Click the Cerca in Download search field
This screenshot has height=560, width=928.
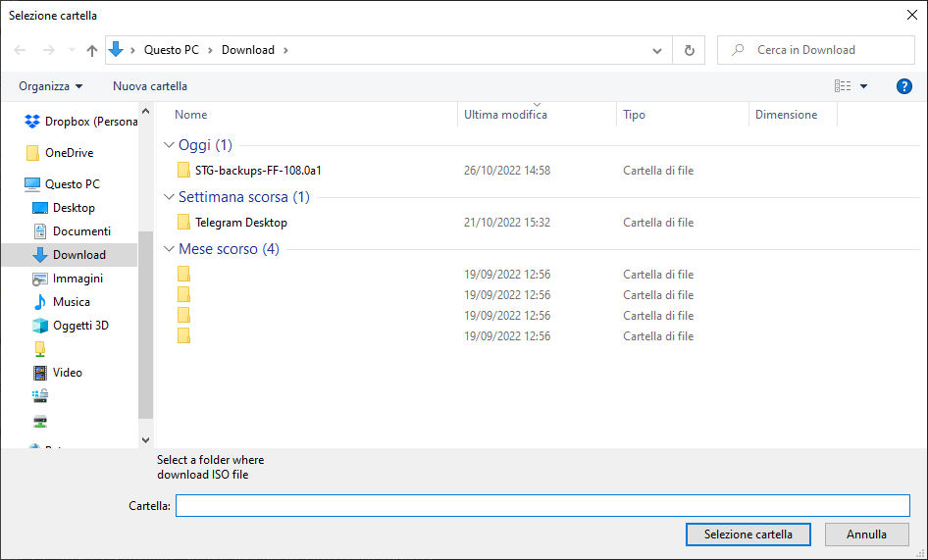[x=816, y=50]
